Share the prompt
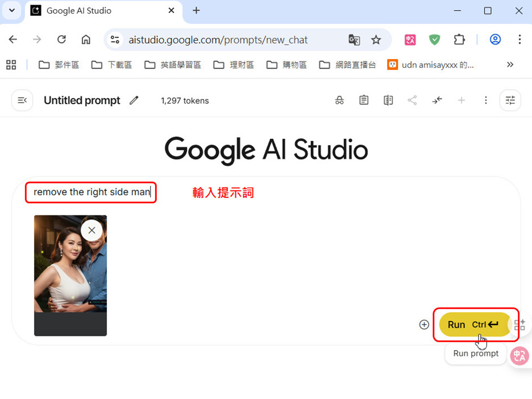The height and width of the screenshot is (399, 532). pos(412,101)
